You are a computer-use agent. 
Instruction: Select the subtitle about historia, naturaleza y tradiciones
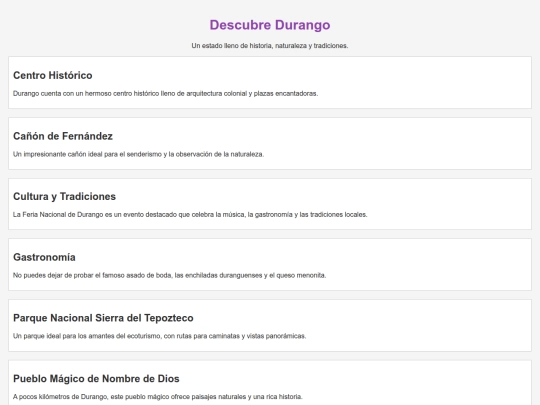click(x=270, y=45)
